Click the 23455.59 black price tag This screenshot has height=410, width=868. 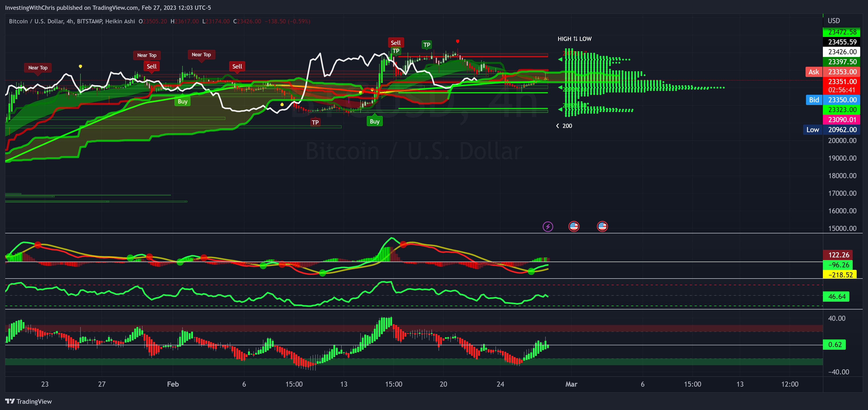[842, 42]
